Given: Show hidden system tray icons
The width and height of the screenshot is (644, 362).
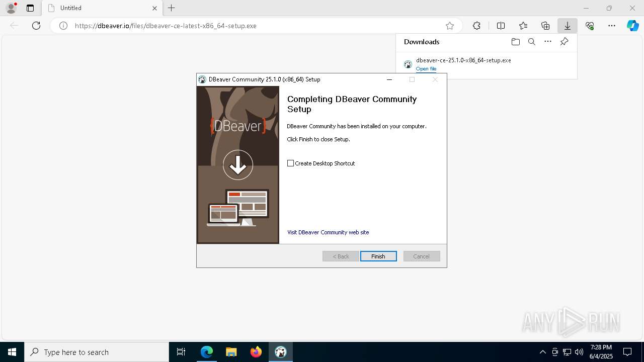Looking at the screenshot, I should click(x=542, y=352).
